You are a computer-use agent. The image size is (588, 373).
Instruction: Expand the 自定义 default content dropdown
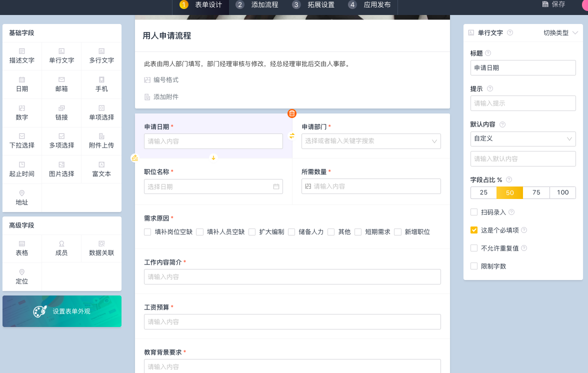coord(523,138)
